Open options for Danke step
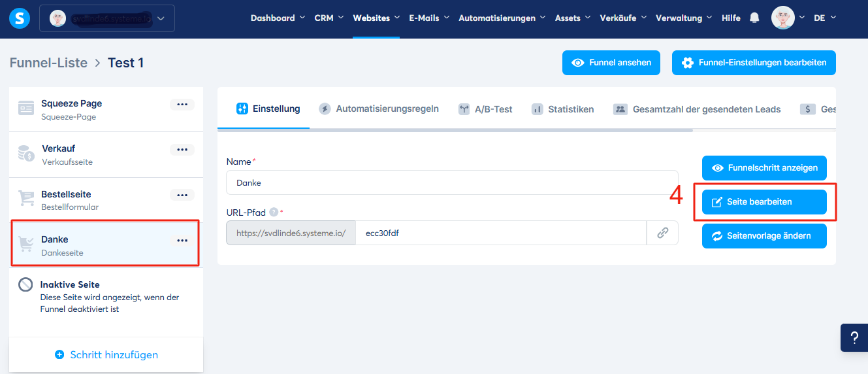The image size is (868, 374). point(182,241)
